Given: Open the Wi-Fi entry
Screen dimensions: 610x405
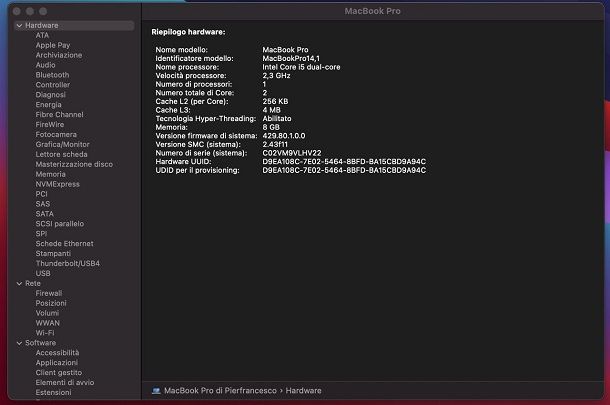Looking at the screenshot, I should pos(45,333).
